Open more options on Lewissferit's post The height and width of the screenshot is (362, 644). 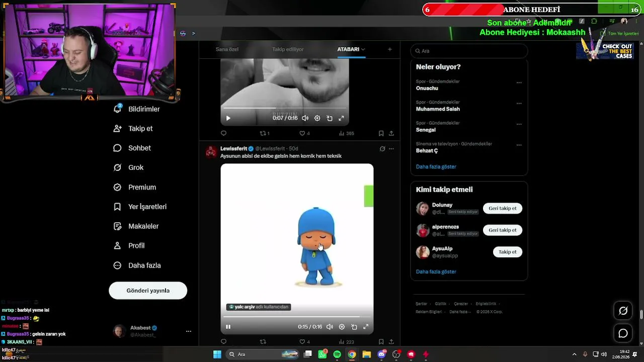[x=391, y=149]
